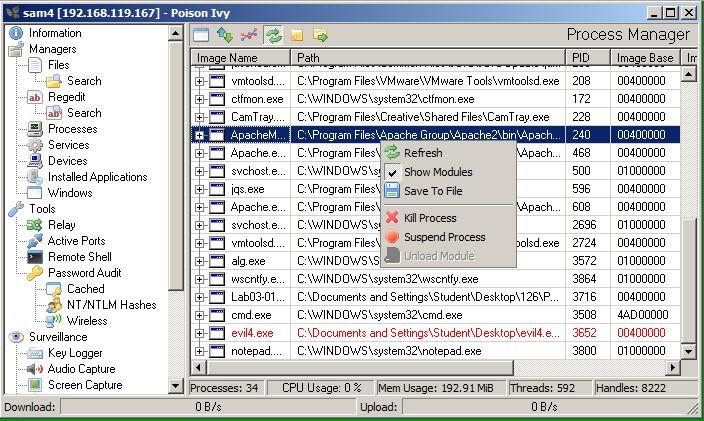Select Wireless under Password Audit
This screenshot has height=421, width=704.
point(87,321)
